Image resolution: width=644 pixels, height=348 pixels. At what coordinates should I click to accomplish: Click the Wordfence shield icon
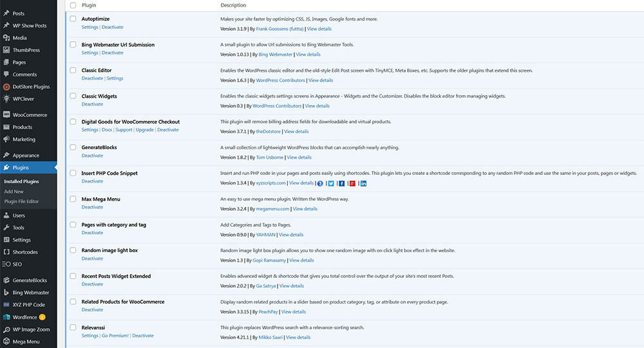pyautogui.click(x=6, y=317)
